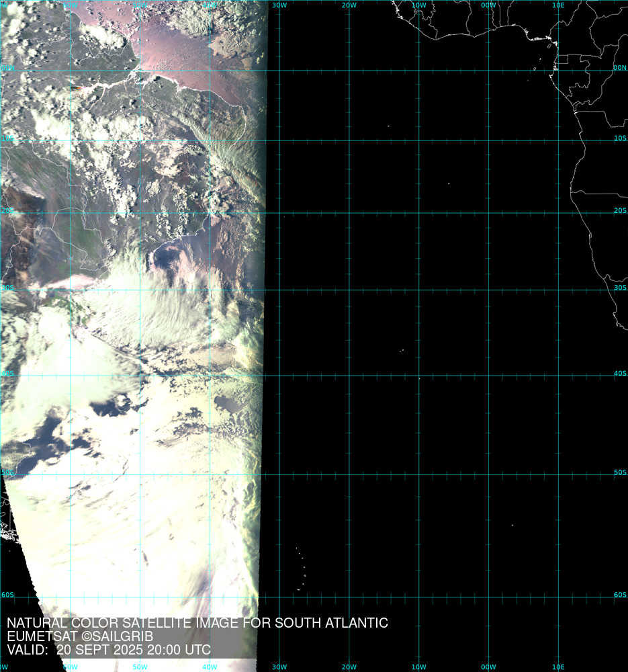628x672 pixels.
Task: Click the 'EUMETSAT ©SAILGRIB' credit text
Action: [80, 636]
